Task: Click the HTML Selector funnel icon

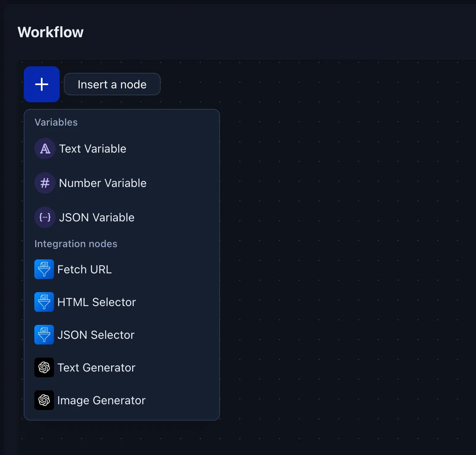Action: (x=44, y=302)
